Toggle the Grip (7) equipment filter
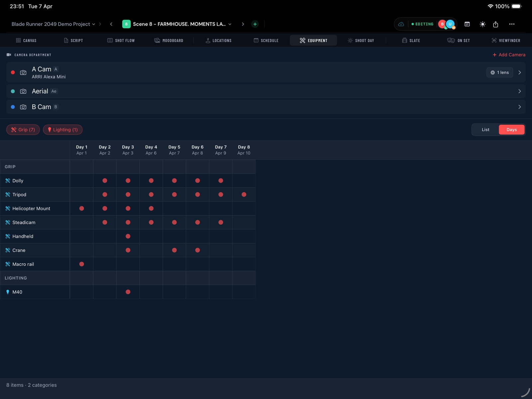 click(x=23, y=130)
